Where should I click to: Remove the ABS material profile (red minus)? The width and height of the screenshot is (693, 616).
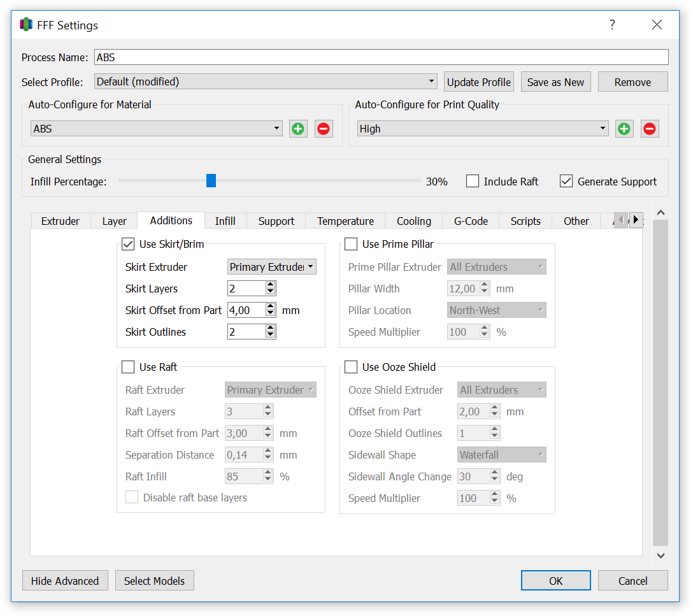point(324,129)
